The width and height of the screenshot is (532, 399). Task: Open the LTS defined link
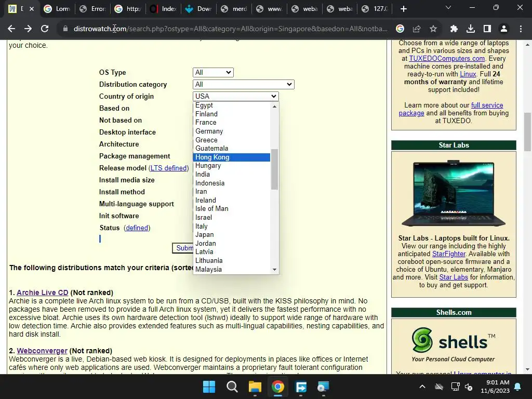[x=169, y=168]
